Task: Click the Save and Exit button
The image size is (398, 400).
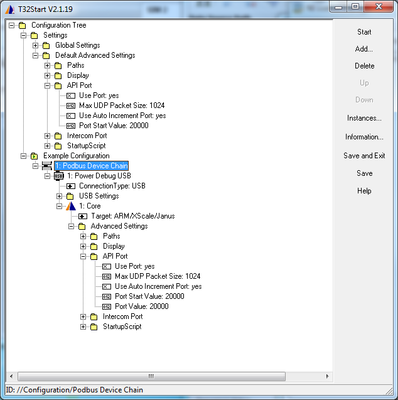Action: tap(364, 156)
